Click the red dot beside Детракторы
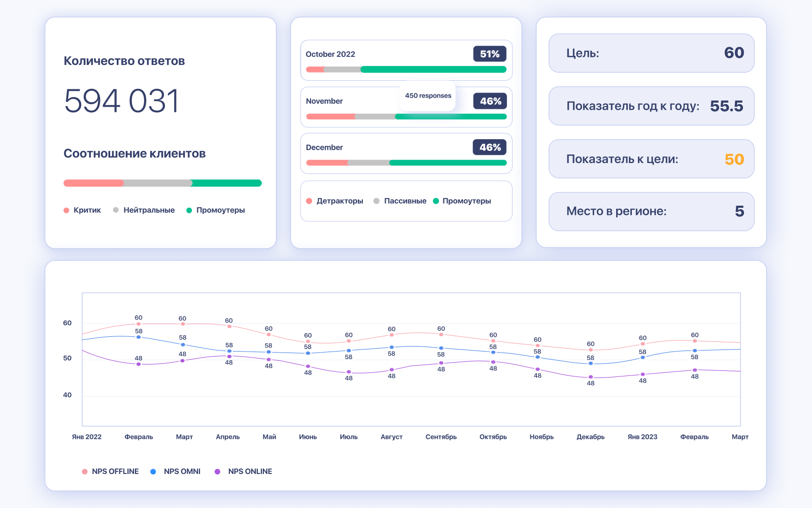The image size is (812, 508). click(x=309, y=201)
